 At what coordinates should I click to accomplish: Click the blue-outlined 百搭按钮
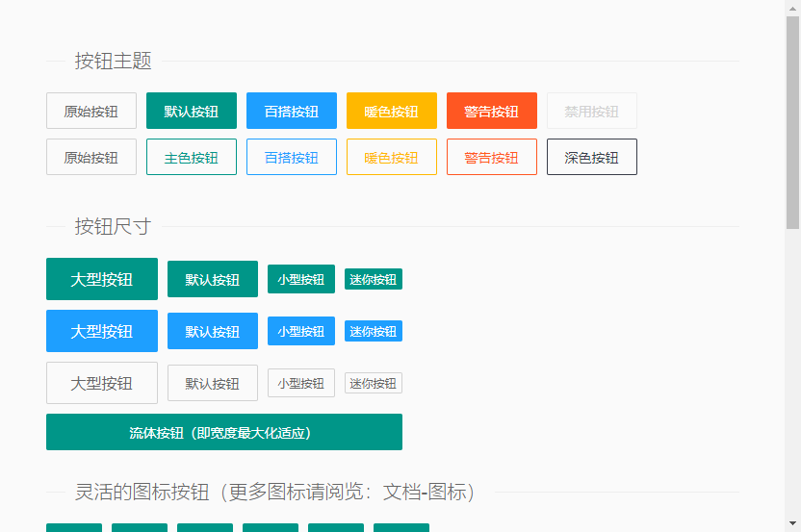tap(292, 157)
